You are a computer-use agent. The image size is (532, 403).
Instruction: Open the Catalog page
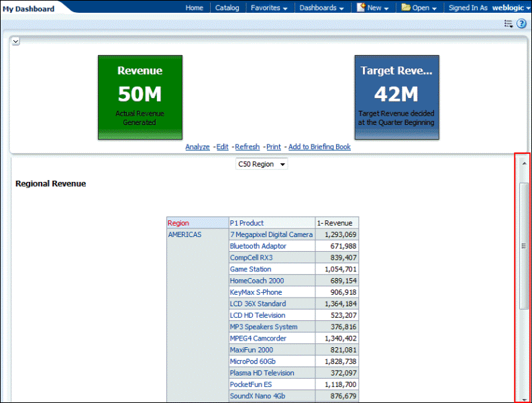pyautogui.click(x=227, y=8)
